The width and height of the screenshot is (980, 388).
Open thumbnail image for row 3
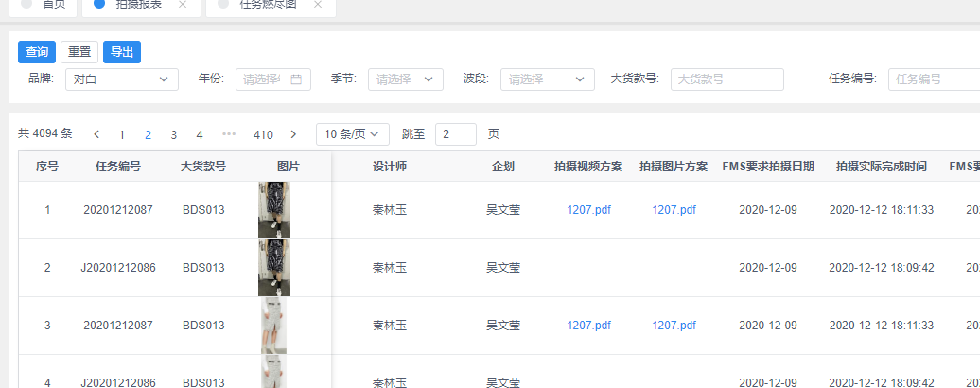273,326
